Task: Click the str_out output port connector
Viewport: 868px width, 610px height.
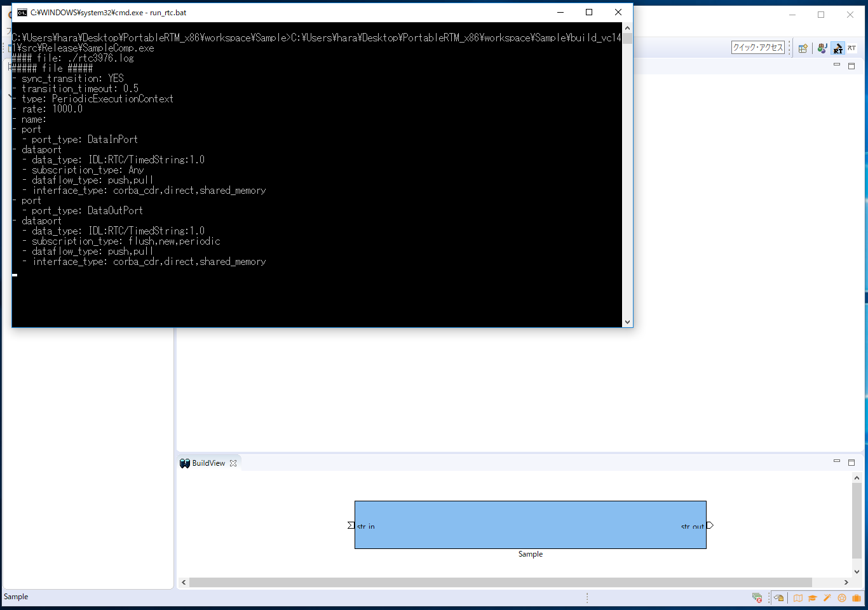Action: [x=710, y=525]
